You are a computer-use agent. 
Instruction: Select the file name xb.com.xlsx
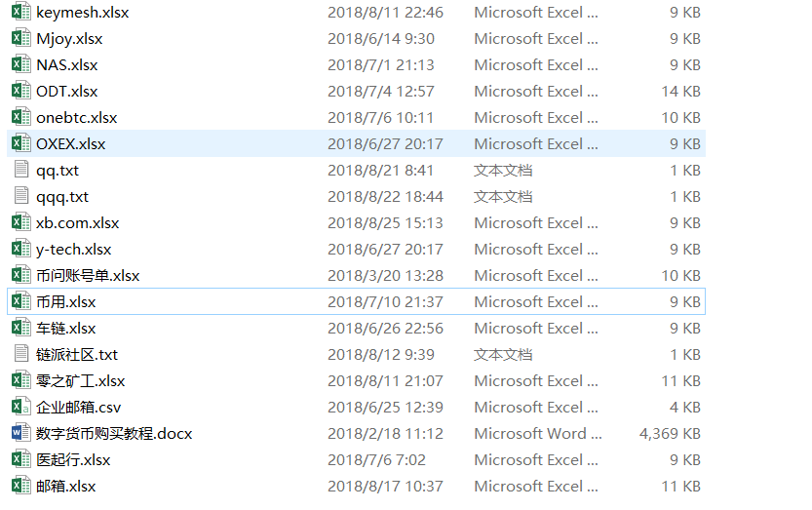pyautogui.click(x=78, y=223)
